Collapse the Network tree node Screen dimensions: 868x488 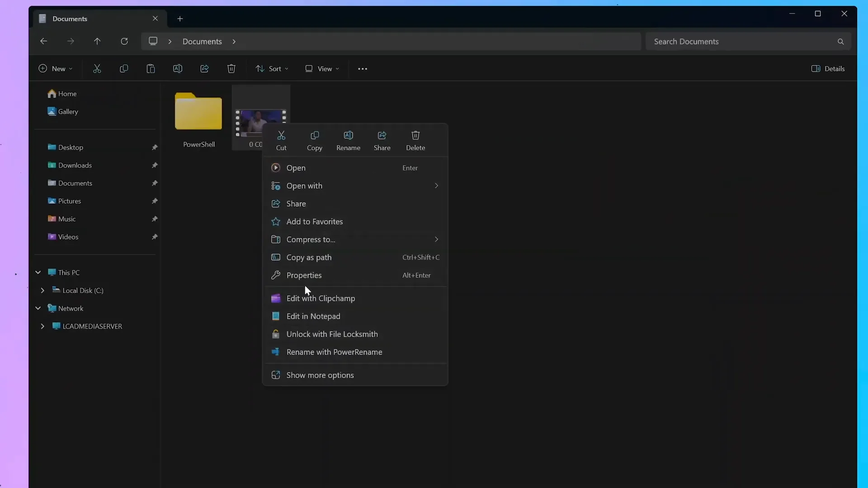38,308
